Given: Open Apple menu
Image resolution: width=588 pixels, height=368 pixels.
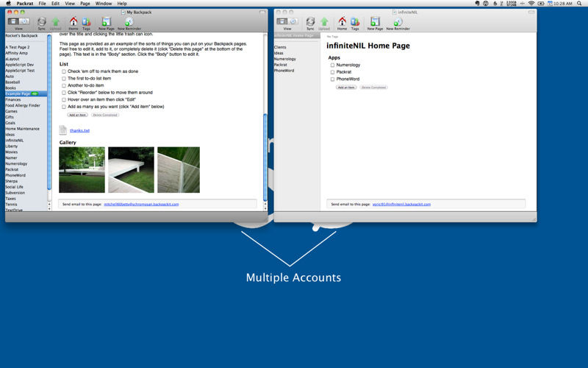Looking at the screenshot, I should [8, 4].
